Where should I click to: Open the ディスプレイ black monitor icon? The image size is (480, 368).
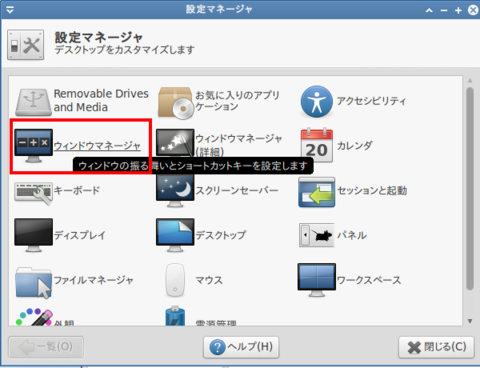click(x=33, y=235)
